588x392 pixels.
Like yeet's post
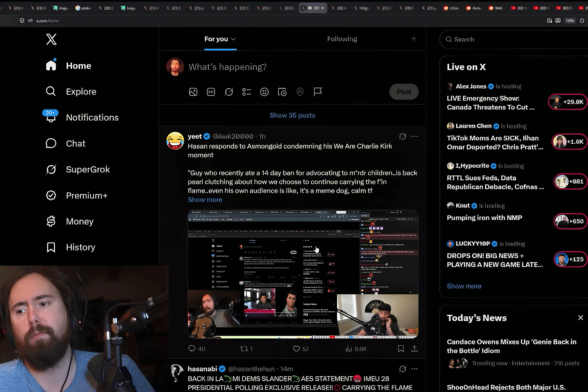point(301,349)
